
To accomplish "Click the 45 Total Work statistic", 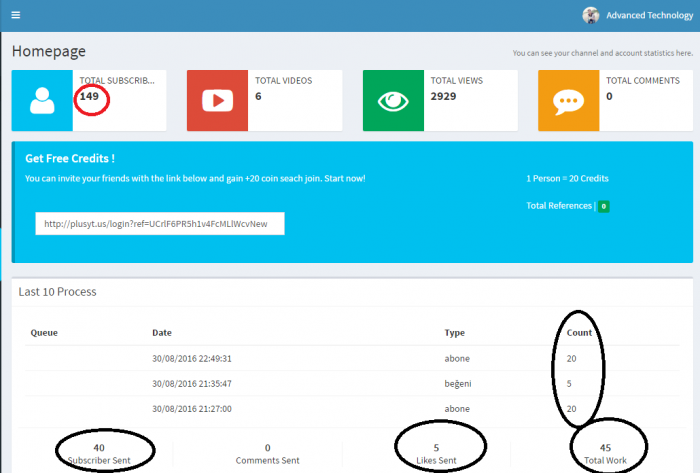I will pos(605,454).
